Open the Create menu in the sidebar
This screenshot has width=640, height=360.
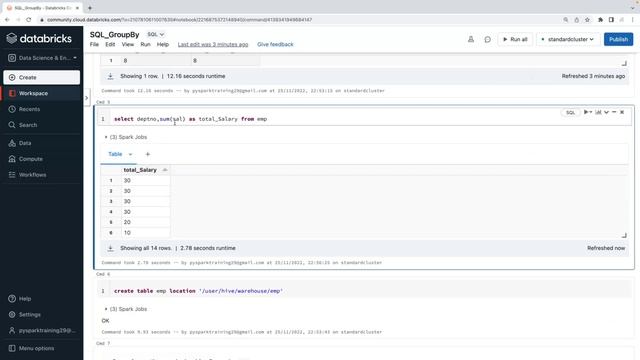(42, 77)
